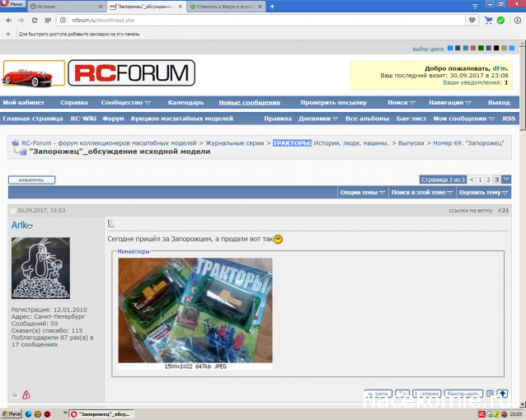The width and height of the screenshot is (526, 420).
Task: Open the shopping cart extension icon
Action: [x=489, y=20]
